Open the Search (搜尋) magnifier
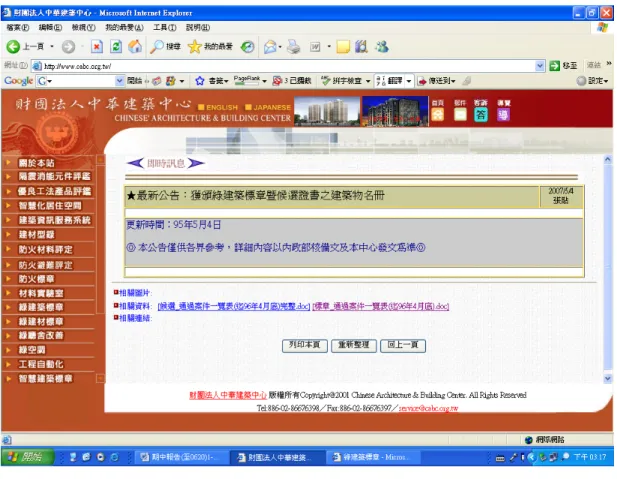This screenshot has width=617, height=479. (x=165, y=47)
